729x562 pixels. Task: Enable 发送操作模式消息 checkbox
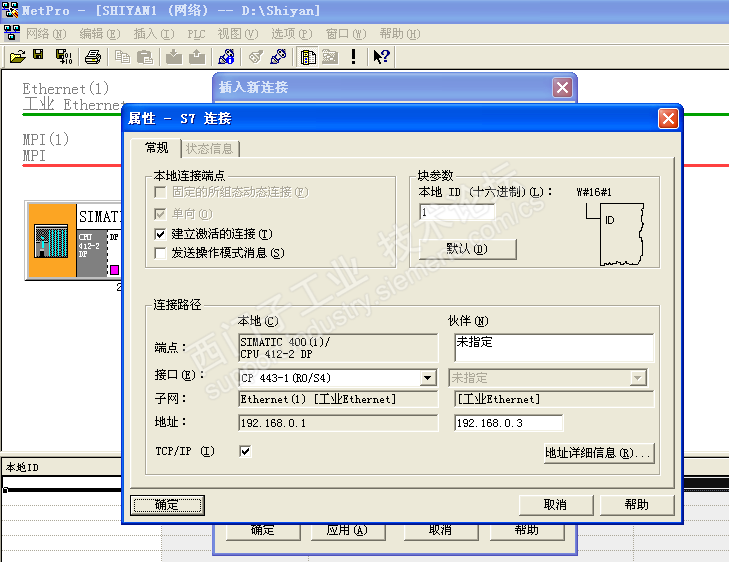coord(160,253)
